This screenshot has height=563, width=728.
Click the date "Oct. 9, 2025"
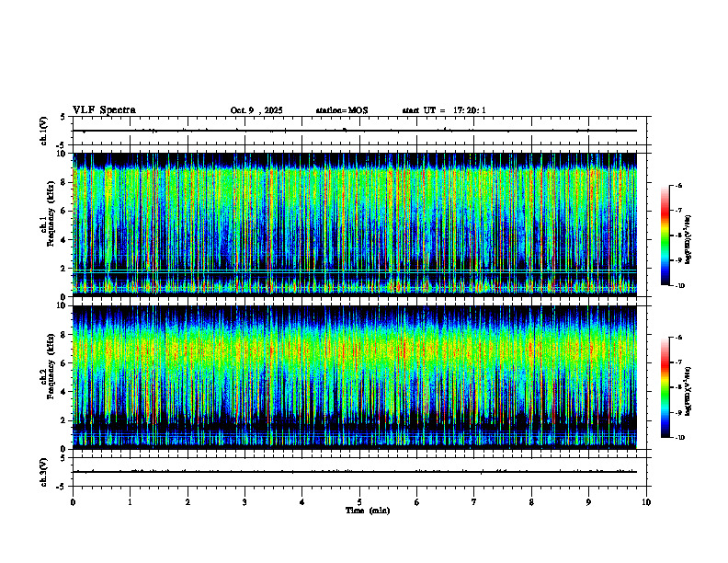point(256,110)
